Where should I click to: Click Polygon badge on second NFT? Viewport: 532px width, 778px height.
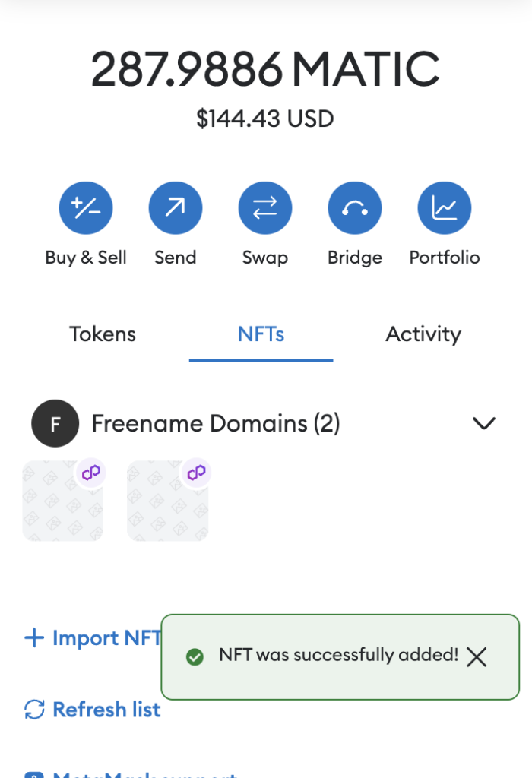coord(196,473)
